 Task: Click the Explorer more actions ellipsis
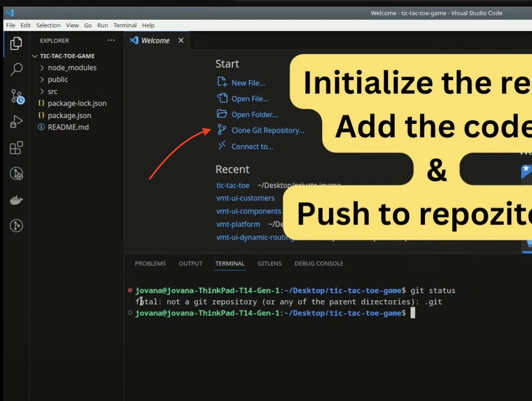tap(111, 40)
